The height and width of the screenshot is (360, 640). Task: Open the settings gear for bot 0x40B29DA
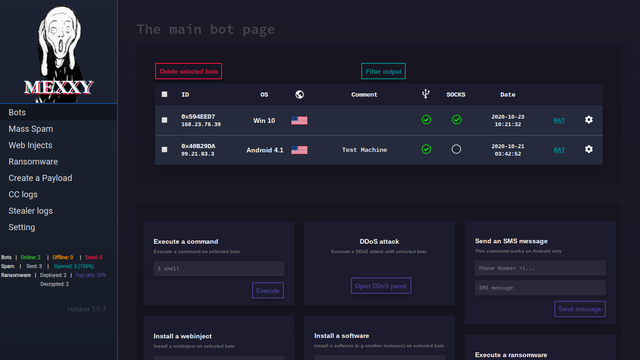pos(589,149)
